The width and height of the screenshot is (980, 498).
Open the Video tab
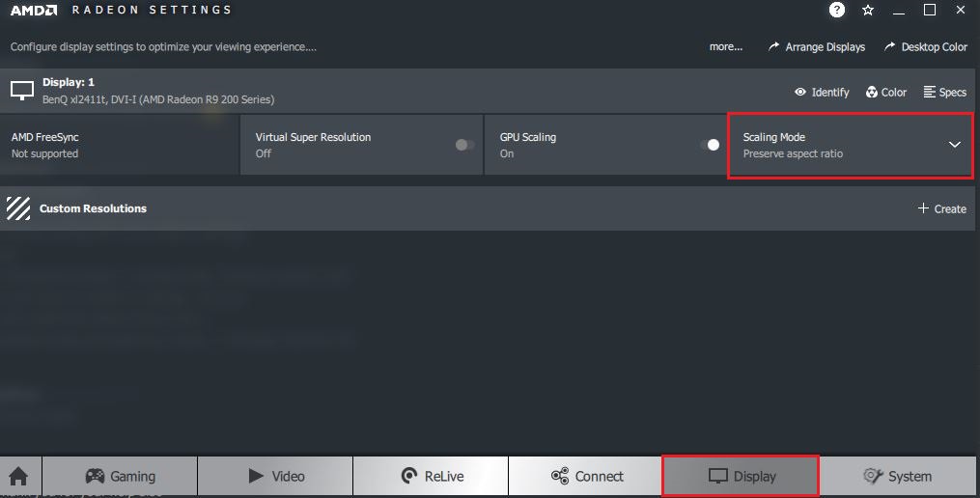(x=276, y=476)
